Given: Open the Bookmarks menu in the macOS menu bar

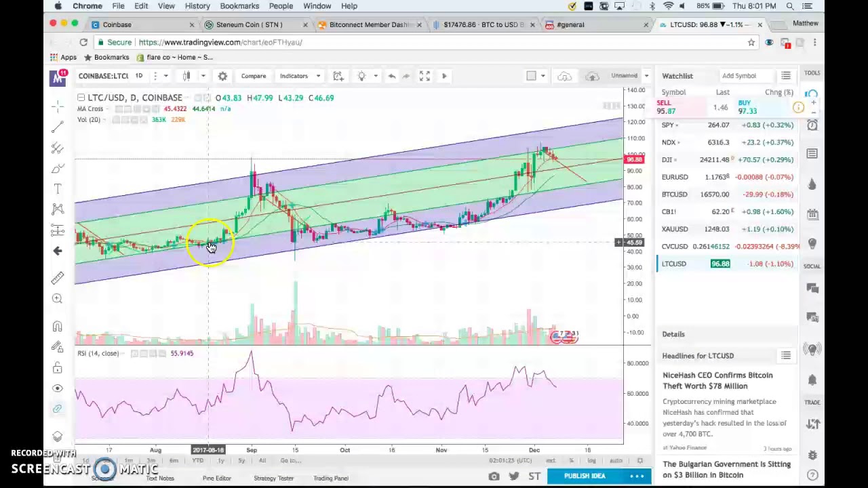Looking at the screenshot, I should coord(239,6).
